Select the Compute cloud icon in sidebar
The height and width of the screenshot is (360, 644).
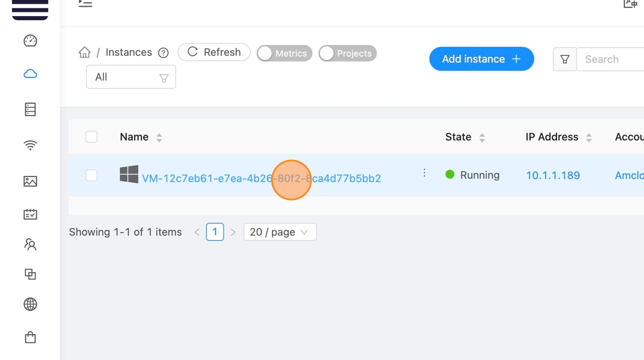pyautogui.click(x=30, y=74)
